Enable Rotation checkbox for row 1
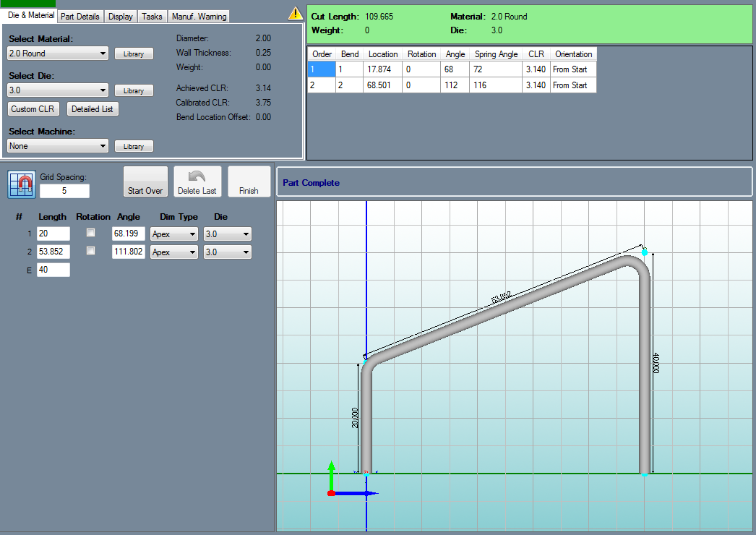Screen dimensions: 756x535 [90, 233]
